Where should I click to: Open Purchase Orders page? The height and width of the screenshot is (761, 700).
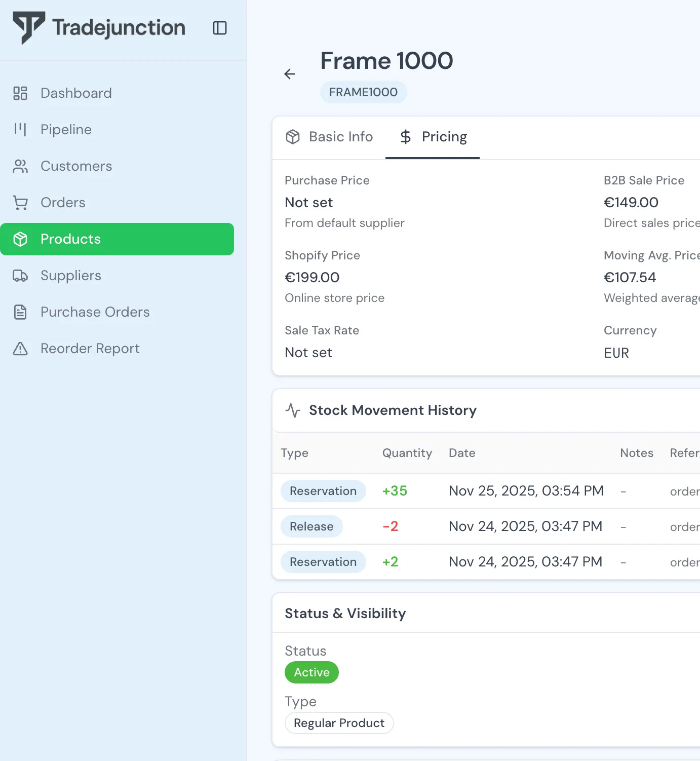pyautogui.click(x=117, y=312)
